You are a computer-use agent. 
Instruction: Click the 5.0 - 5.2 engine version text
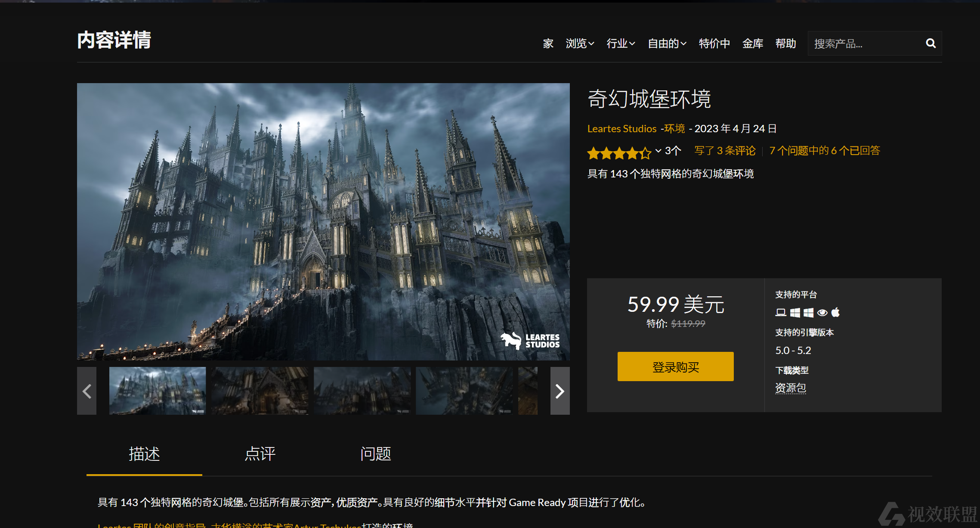793,351
